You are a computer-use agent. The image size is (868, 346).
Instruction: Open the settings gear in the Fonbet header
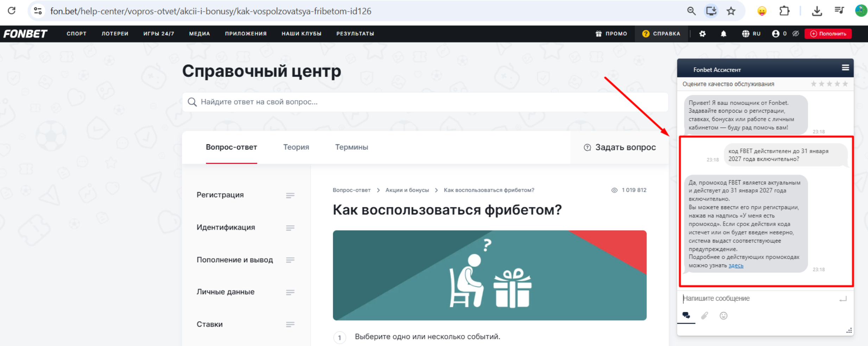702,34
